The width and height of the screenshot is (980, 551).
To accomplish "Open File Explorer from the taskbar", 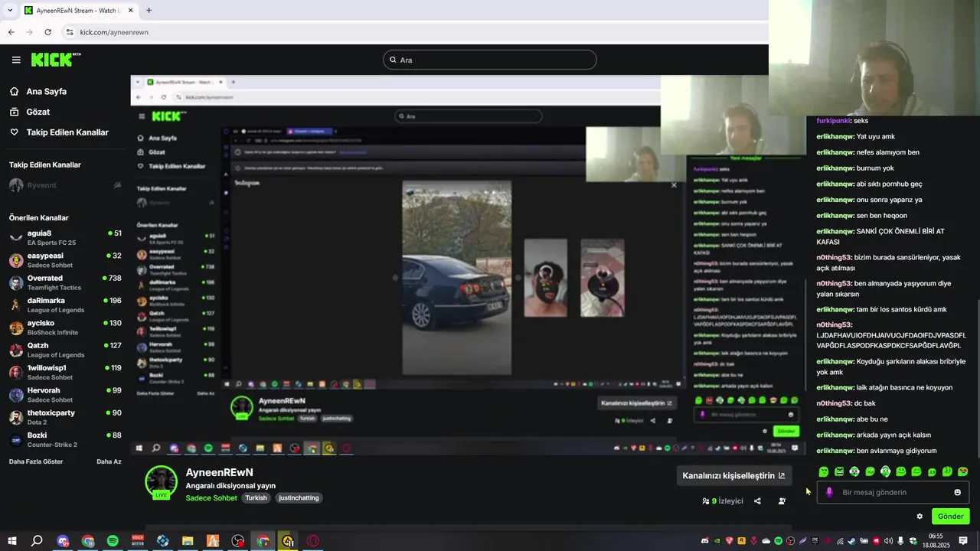I will [x=188, y=541].
